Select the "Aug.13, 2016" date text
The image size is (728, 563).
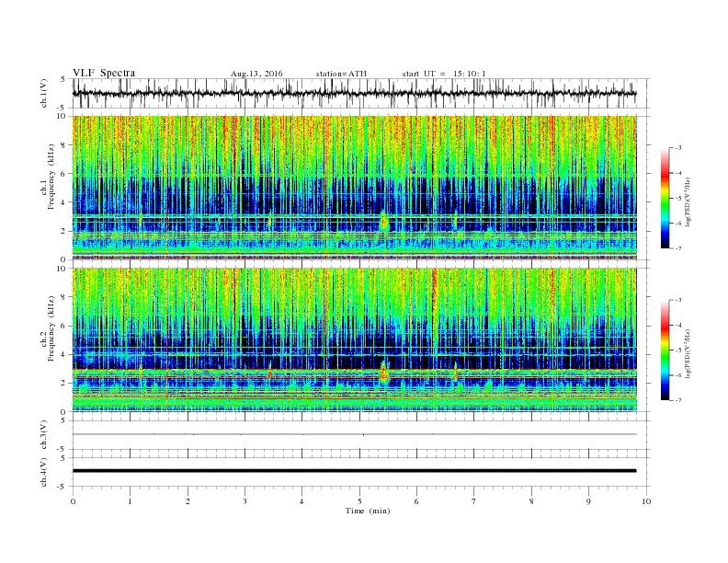tap(256, 74)
